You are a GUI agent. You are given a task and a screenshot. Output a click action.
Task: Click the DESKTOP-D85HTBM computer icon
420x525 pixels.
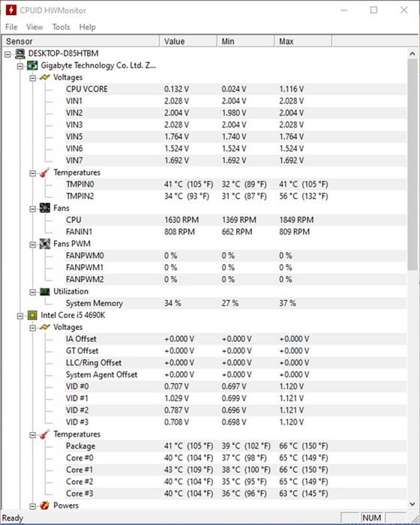tap(20, 53)
